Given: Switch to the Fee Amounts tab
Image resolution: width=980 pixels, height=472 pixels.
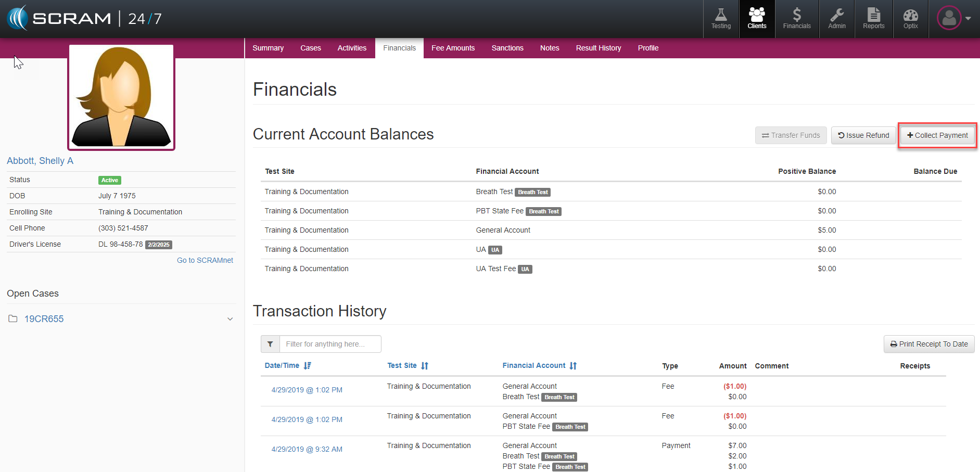Looking at the screenshot, I should pos(453,48).
